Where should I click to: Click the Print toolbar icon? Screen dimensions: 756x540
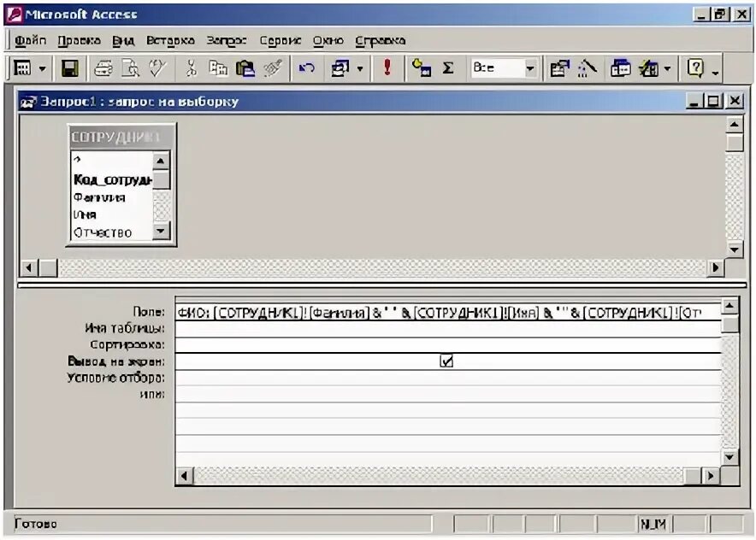103,68
